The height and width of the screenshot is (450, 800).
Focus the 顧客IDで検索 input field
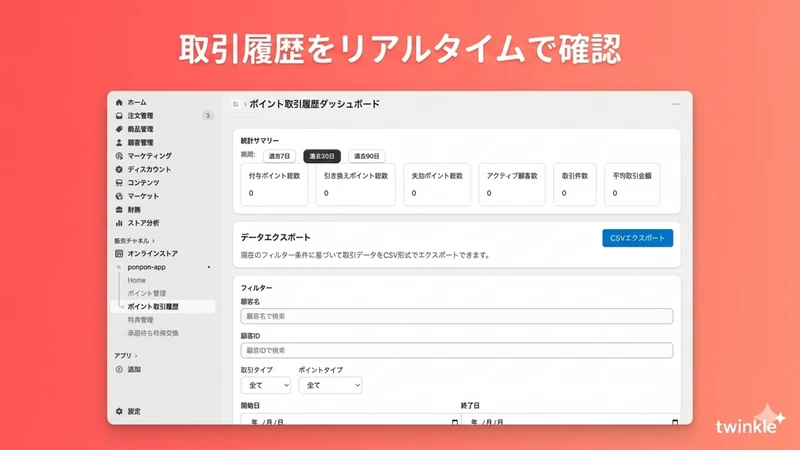457,351
